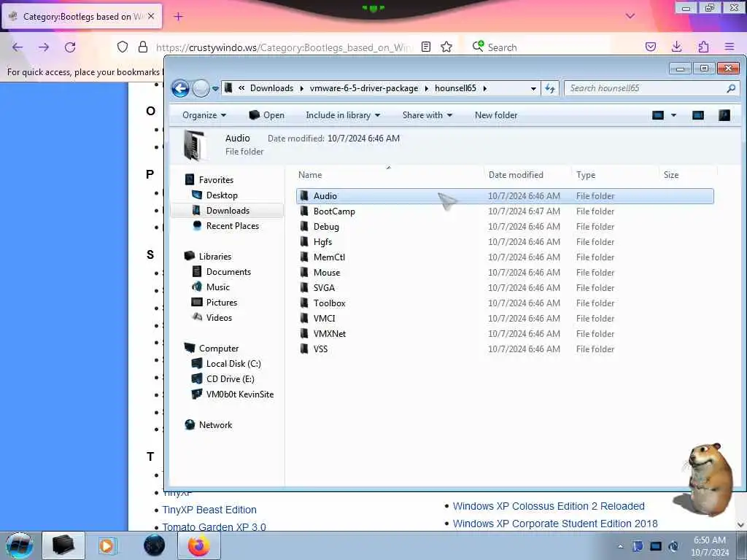Select Local Disk (C:) in the sidebar

[x=233, y=364]
